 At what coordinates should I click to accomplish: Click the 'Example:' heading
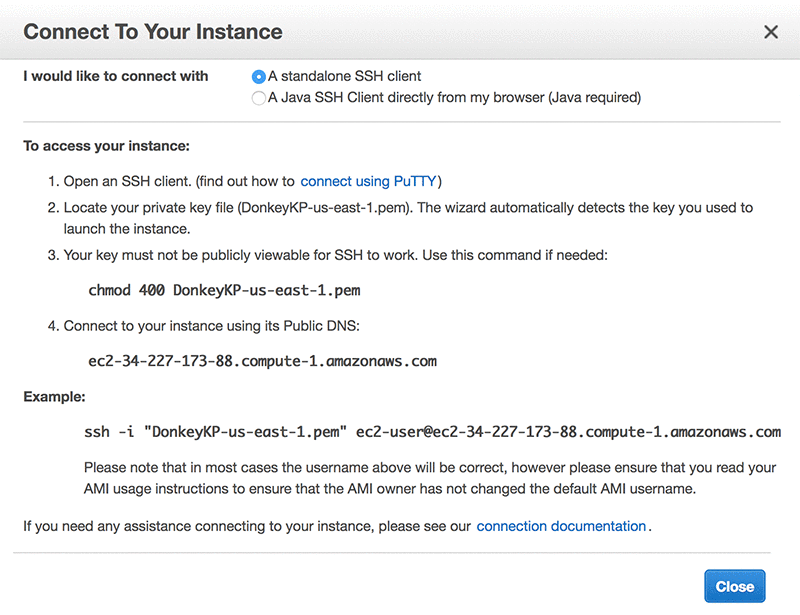point(54,397)
